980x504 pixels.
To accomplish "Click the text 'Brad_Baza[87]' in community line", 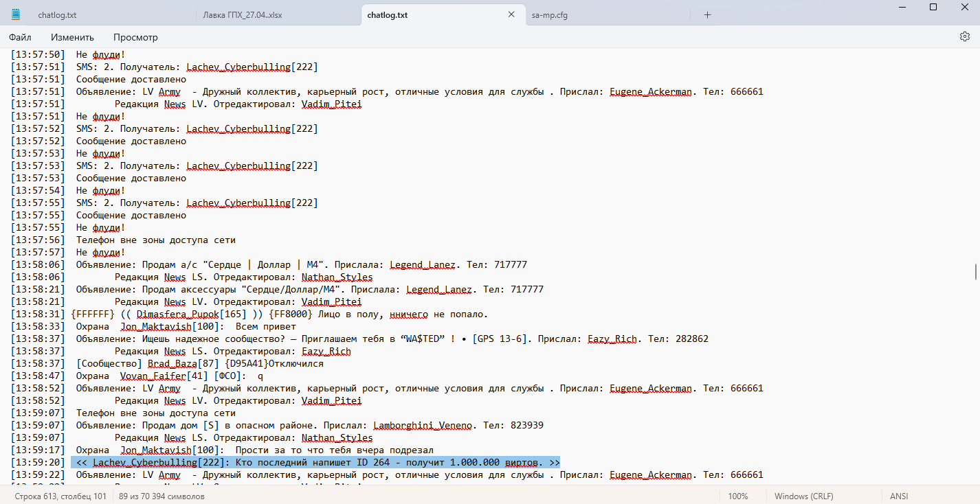I will [x=183, y=364].
